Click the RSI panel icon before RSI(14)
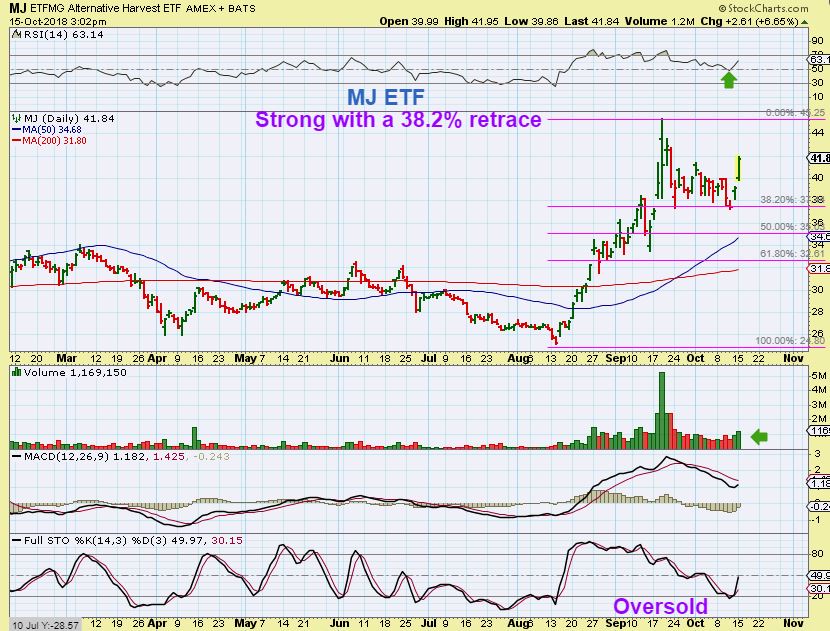This screenshot has height=631, width=830. click(17, 34)
